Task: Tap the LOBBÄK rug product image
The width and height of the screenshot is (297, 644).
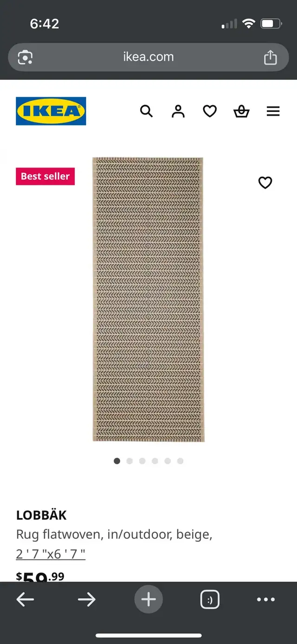Action: tap(148, 299)
